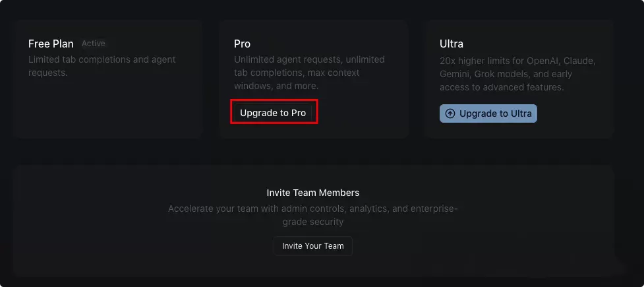Click the Upgrade to Pro button

tap(273, 113)
